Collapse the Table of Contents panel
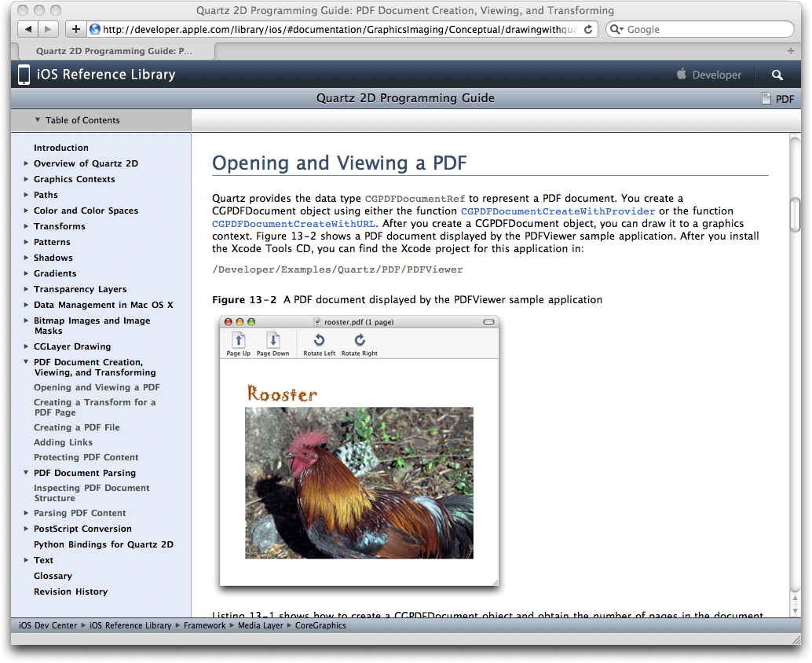Screen dimensions: 812x663 pos(37,119)
